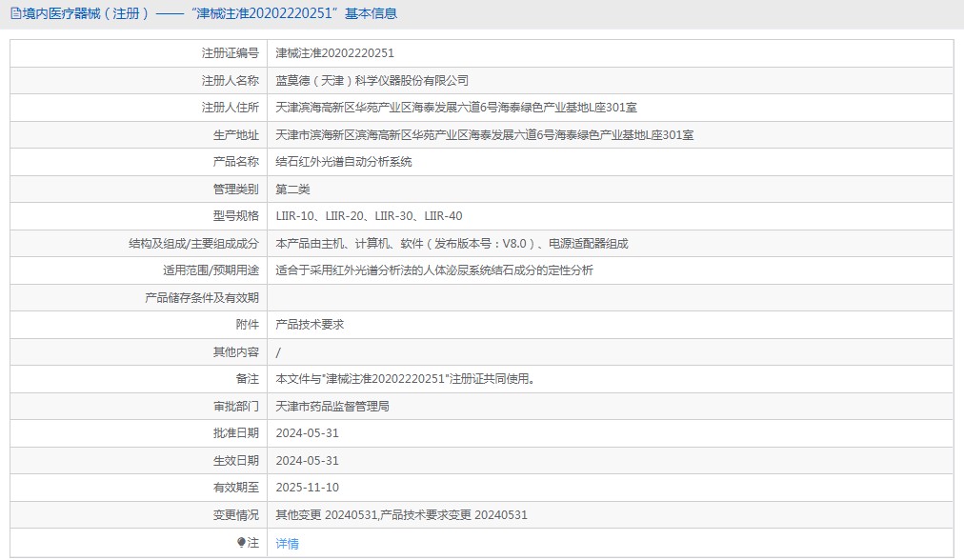The image size is (964, 560).
Task: Click remark text 本文件与…注册证共同使用
Action: tap(405, 379)
